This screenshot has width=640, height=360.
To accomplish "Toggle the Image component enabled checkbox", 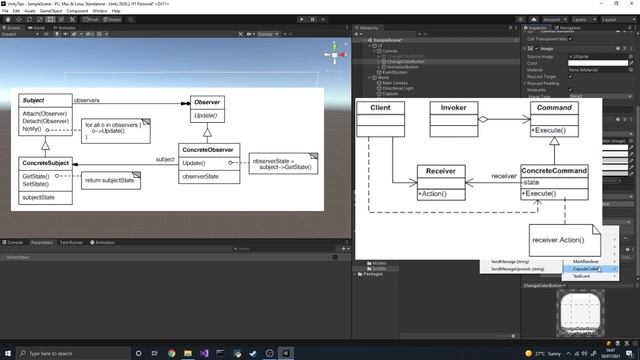I will [537, 48].
